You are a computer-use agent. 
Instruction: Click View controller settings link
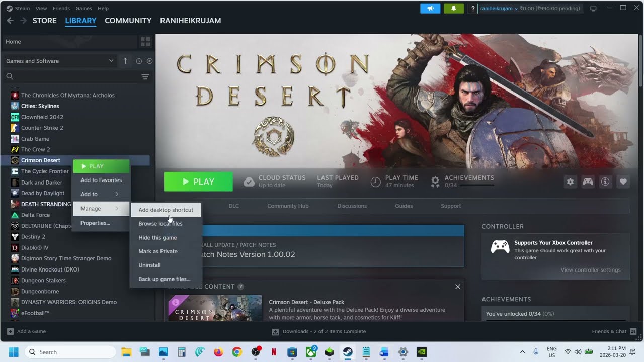coord(591,270)
